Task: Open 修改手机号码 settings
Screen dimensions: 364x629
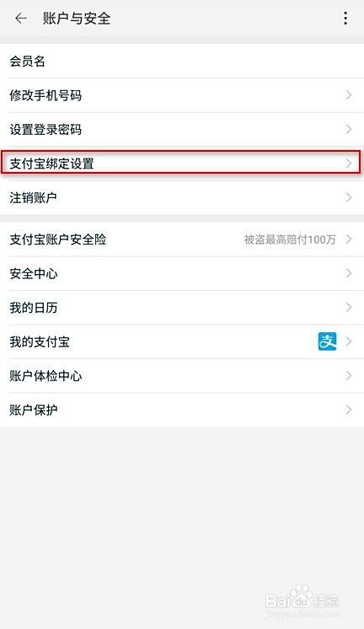Action: 182,95
